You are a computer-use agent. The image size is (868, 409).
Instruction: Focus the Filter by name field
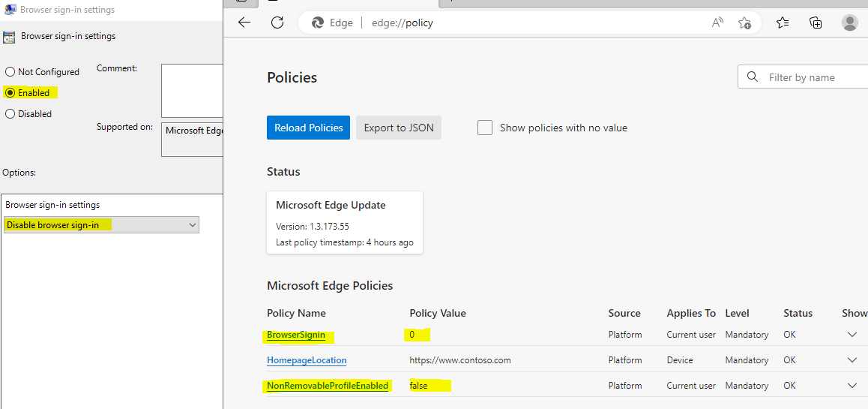803,77
